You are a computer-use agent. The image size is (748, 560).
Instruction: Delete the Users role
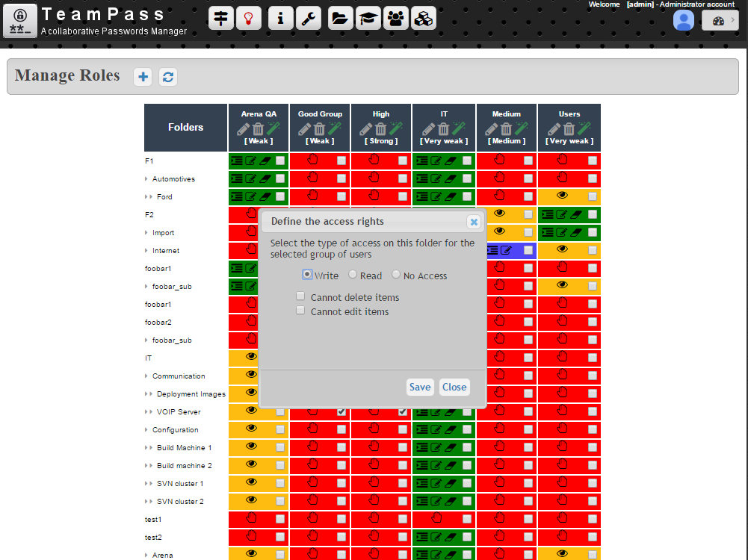tap(569, 128)
